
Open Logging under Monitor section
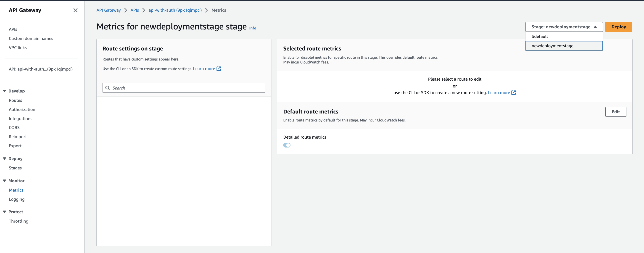pos(16,199)
